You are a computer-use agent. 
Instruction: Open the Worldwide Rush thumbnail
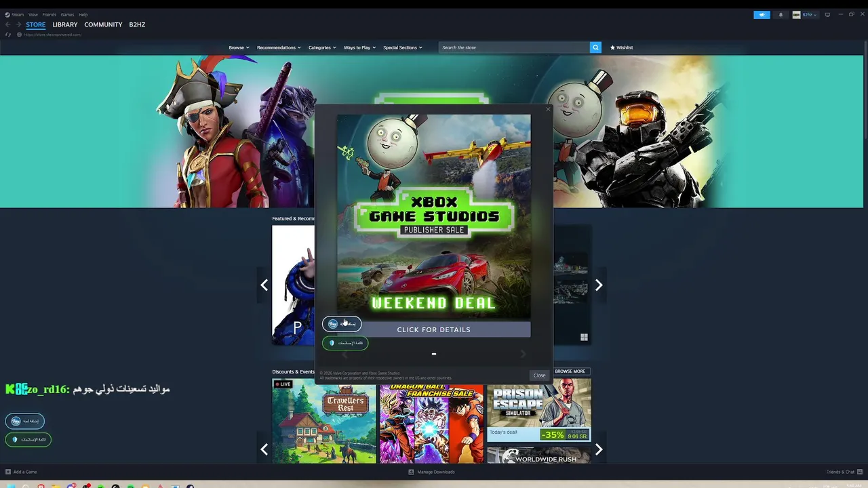tap(539, 455)
